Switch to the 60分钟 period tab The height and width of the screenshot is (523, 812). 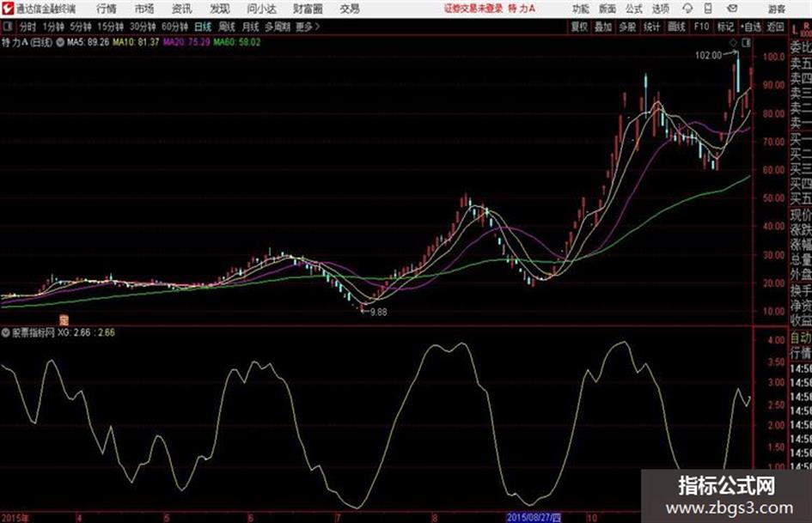pos(175,27)
